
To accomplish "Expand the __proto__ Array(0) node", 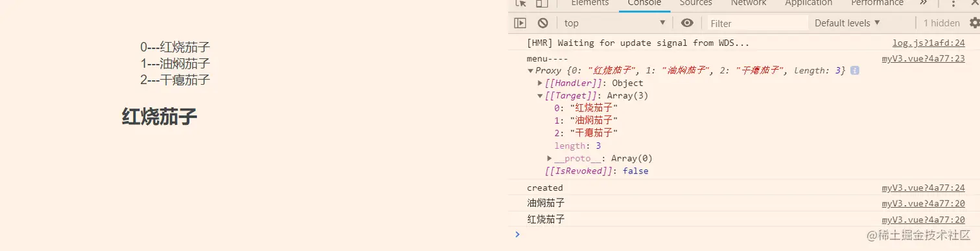I will (550, 158).
